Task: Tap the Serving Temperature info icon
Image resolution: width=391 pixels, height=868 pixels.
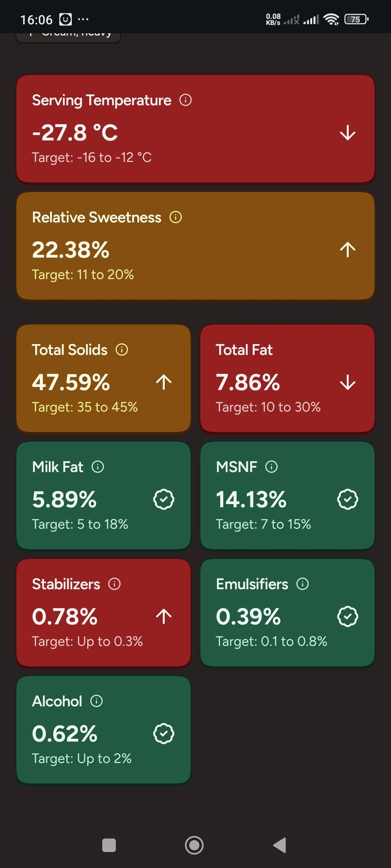Action: tap(186, 100)
